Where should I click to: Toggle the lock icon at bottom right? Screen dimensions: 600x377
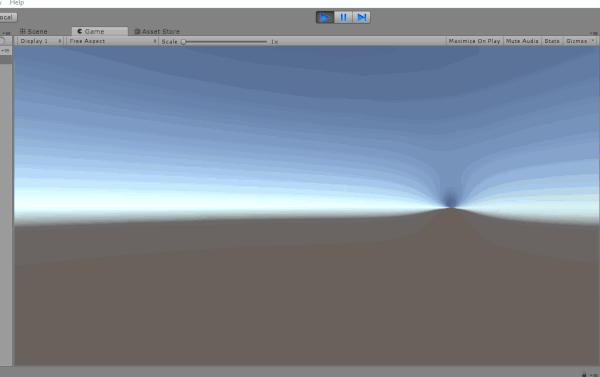(584, 374)
